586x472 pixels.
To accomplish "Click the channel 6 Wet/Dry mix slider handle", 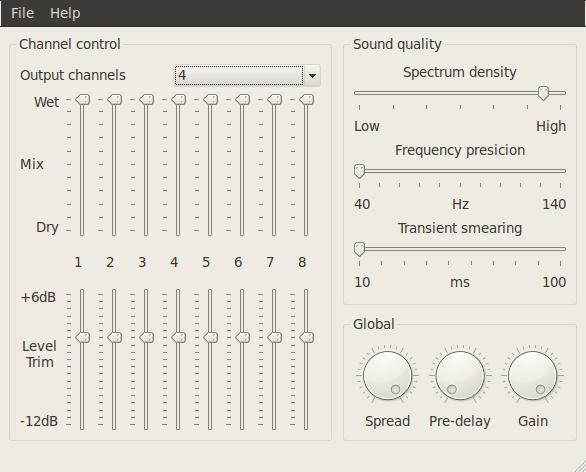I will tap(243, 100).
